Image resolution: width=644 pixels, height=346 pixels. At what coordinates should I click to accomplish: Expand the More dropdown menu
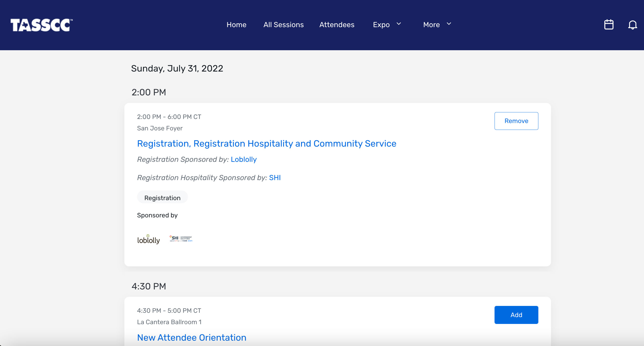coord(431,25)
